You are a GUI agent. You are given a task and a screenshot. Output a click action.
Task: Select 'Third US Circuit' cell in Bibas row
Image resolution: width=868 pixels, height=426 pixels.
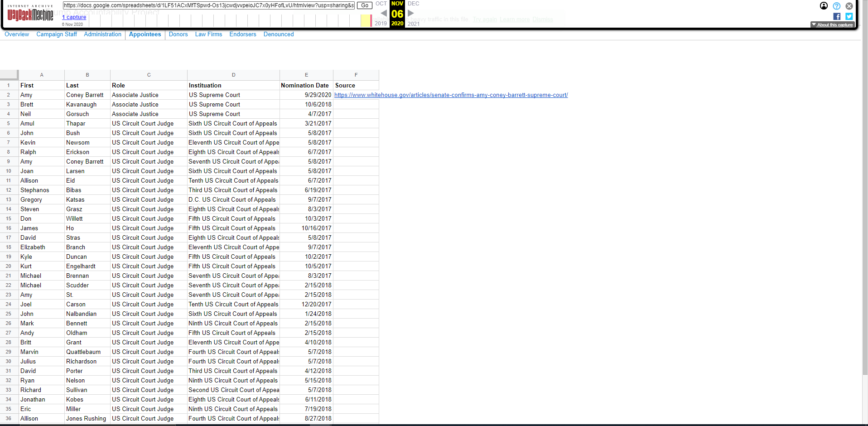click(x=233, y=190)
